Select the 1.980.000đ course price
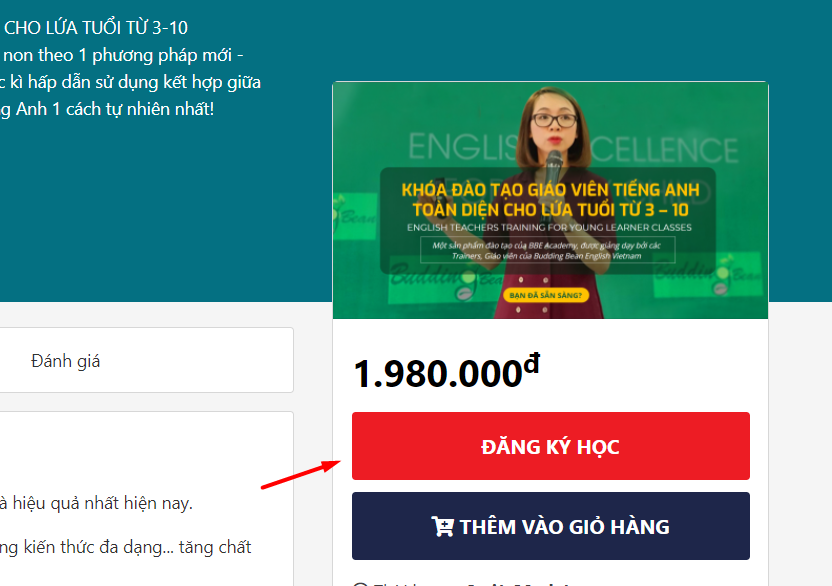 (x=447, y=372)
